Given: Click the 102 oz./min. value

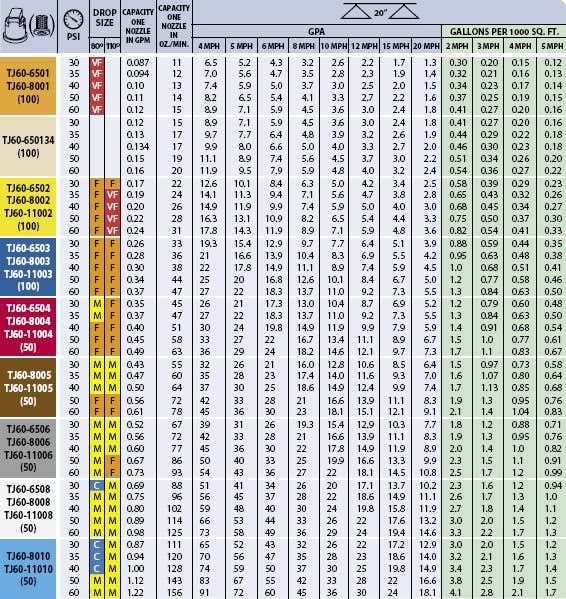Looking at the screenshot, I should [175, 509].
